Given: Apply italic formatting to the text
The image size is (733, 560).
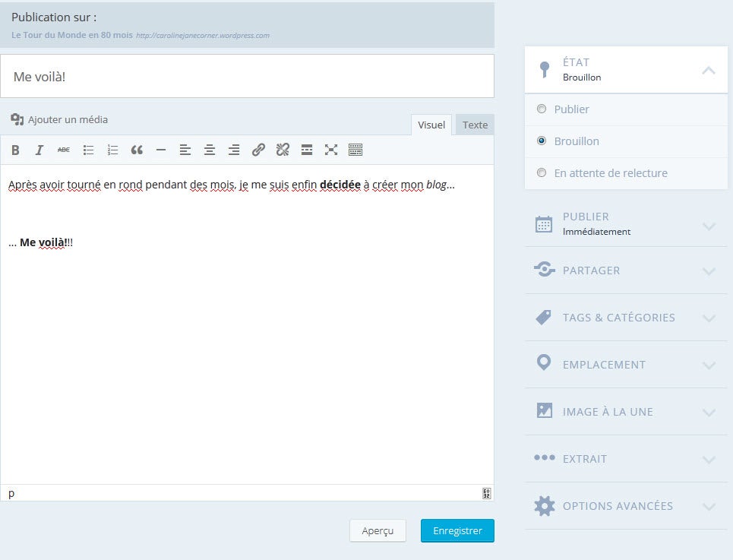Looking at the screenshot, I should [39, 150].
